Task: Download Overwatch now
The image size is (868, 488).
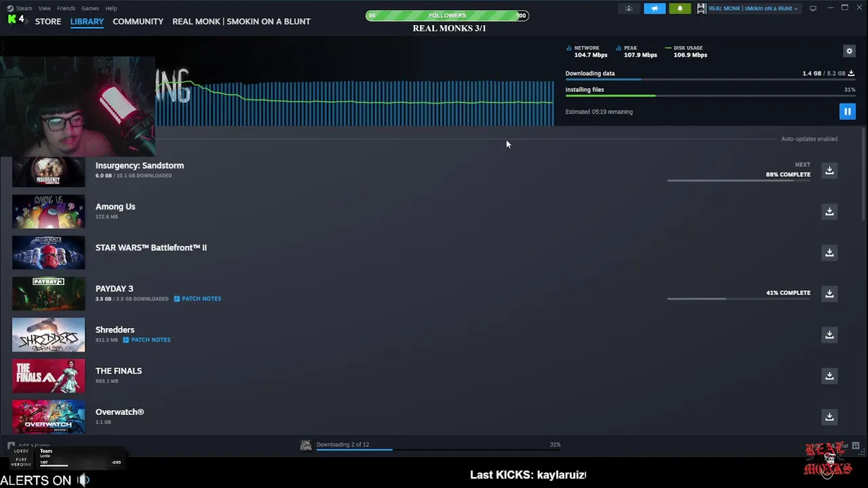Action: [x=829, y=417]
